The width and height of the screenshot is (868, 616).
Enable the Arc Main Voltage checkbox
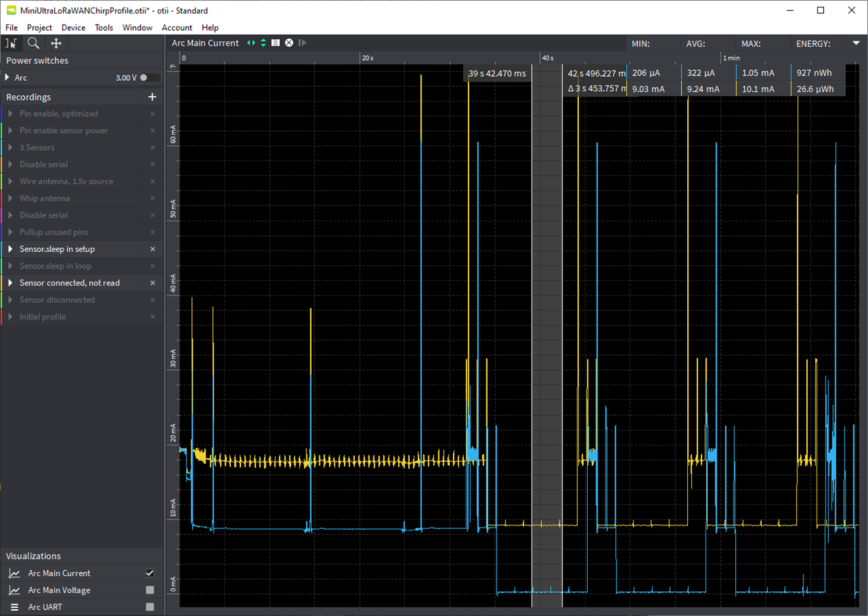[150, 590]
